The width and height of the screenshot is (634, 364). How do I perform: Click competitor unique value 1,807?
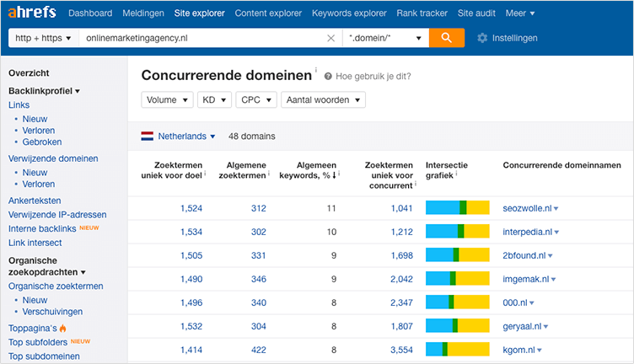402,326
